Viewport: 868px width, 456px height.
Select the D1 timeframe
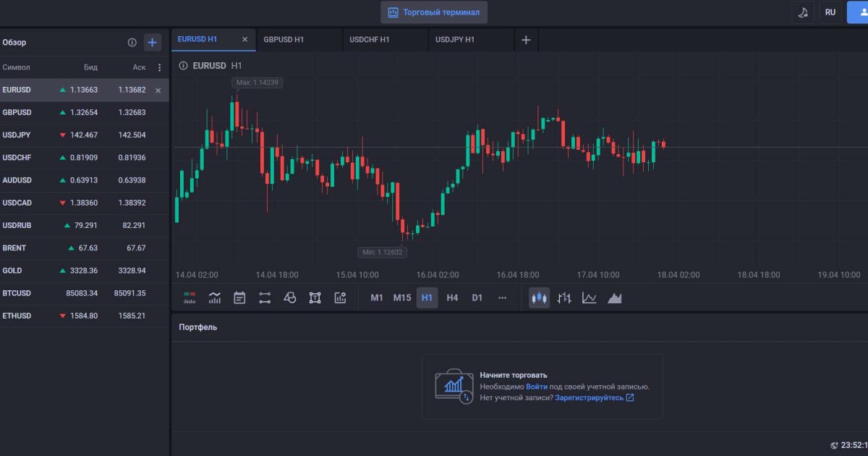[x=477, y=297]
